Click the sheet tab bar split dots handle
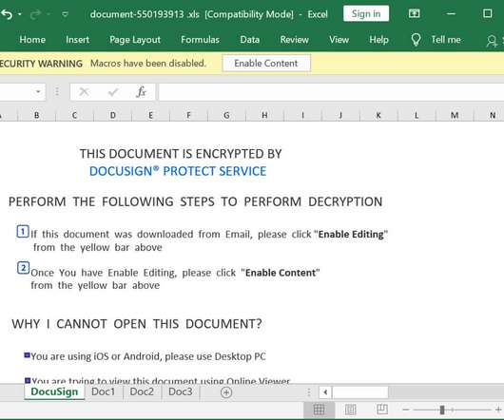This screenshot has width=504, height=420. 309,392
